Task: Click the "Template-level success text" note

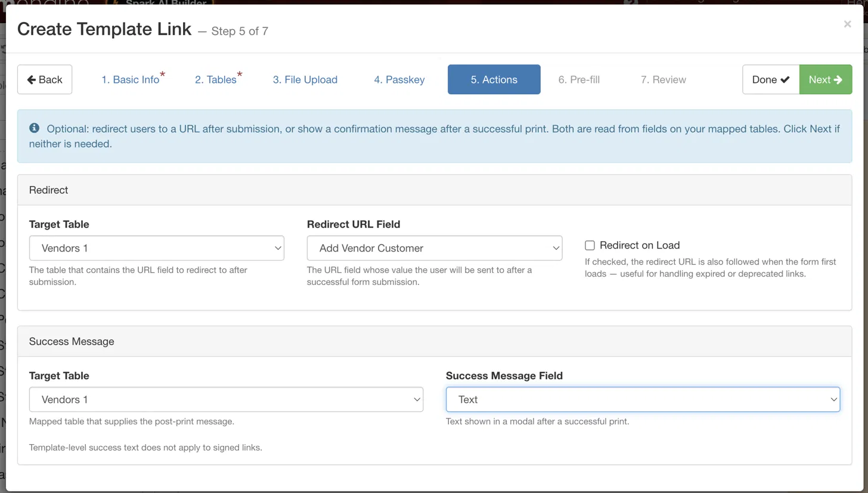Action: (x=145, y=447)
